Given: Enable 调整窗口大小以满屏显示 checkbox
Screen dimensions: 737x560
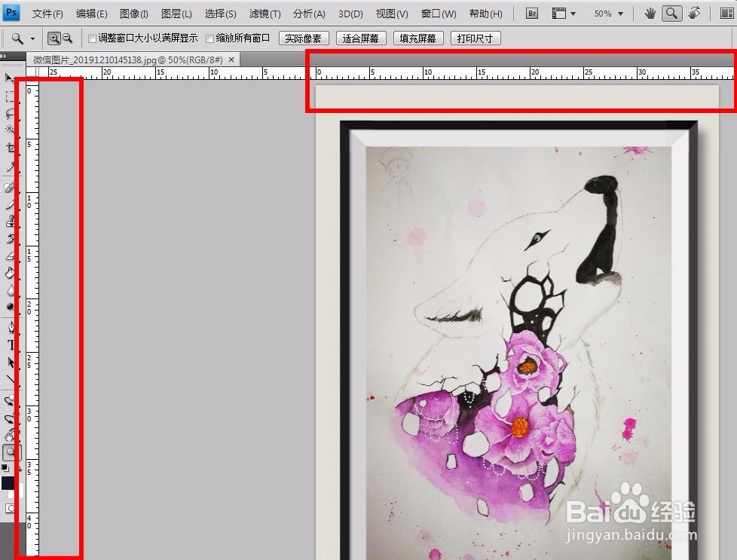Looking at the screenshot, I should click(93, 38).
